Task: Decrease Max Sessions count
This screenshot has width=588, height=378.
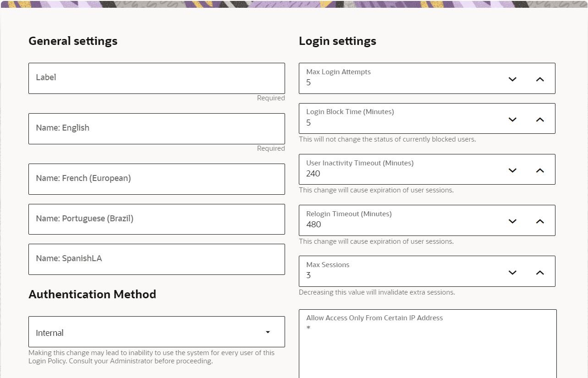Action: [512, 272]
